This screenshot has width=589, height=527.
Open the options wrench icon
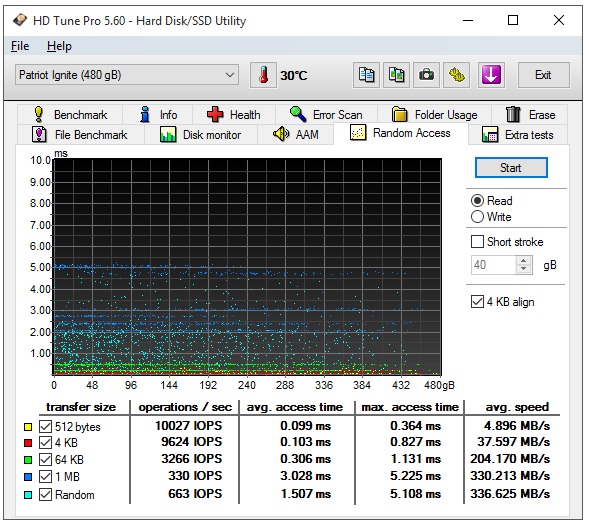click(456, 75)
